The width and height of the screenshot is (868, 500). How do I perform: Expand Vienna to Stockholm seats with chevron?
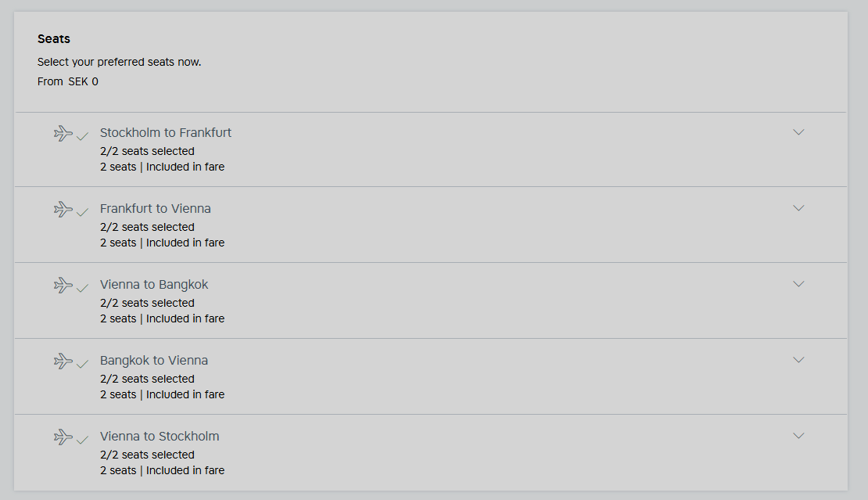click(x=798, y=436)
